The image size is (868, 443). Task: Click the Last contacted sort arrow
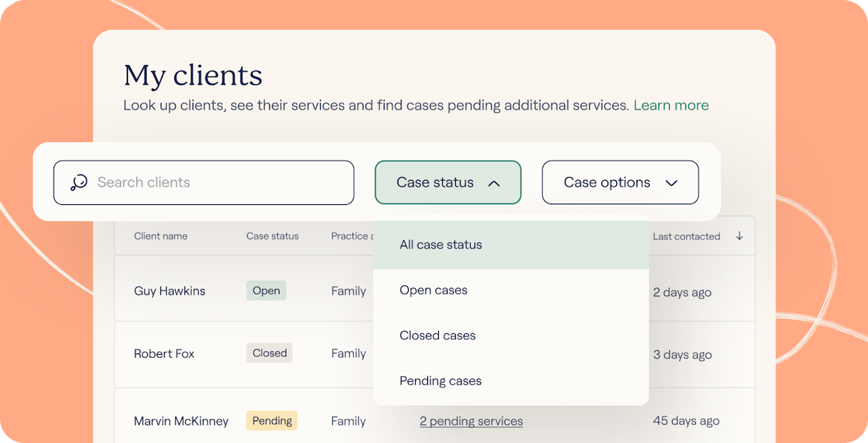(x=739, y=236)
